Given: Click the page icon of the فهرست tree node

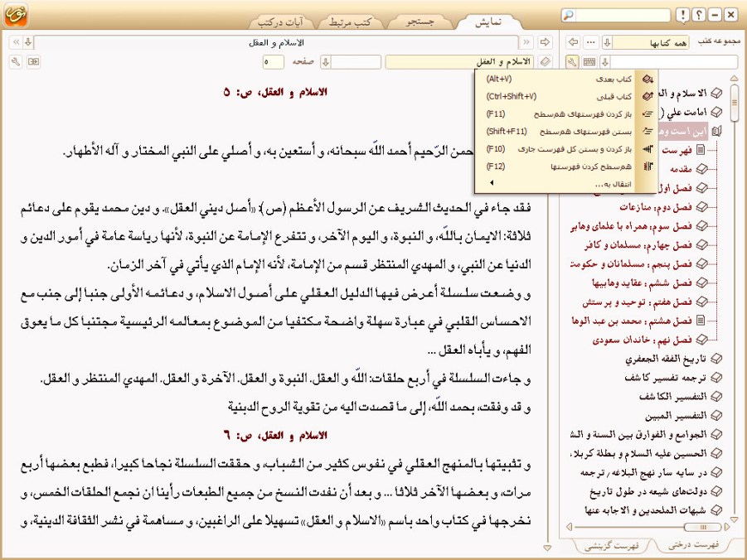Looking at the screenshot, I should [701, 151].
